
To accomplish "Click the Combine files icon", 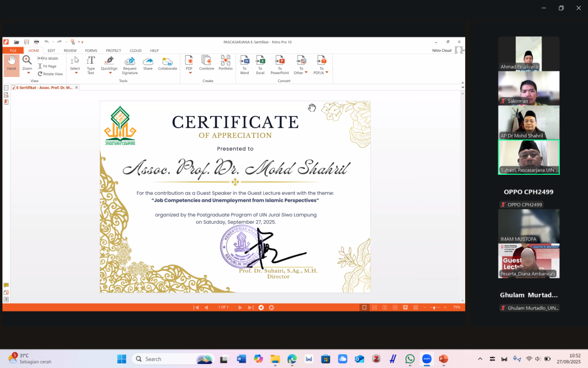I will (x=207, y=64).
